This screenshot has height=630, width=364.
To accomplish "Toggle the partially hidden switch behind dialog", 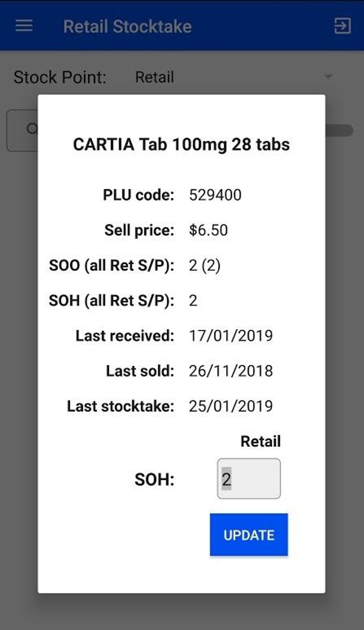I will [x=339, y=130].
